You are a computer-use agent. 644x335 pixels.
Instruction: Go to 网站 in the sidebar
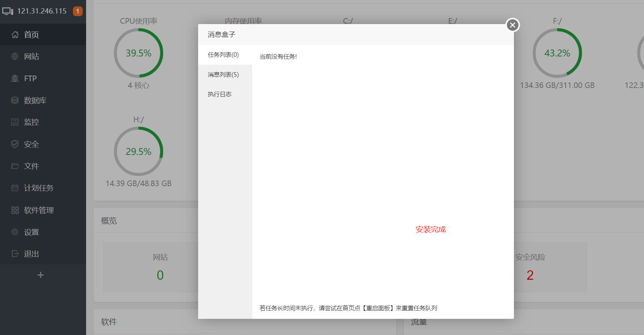click(43, 56)
